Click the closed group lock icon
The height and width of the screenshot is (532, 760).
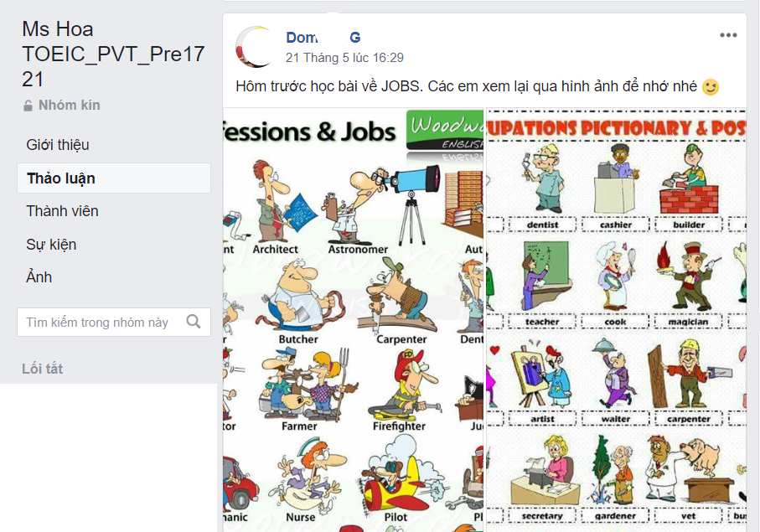click(x=28, y=106)
